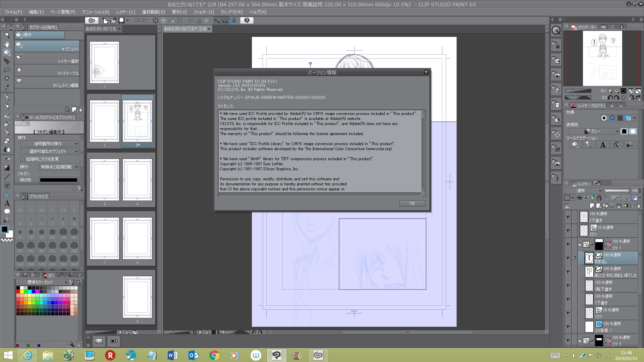Create new raster layer icon
Screen dimensions: 644x362
point(592,205)
